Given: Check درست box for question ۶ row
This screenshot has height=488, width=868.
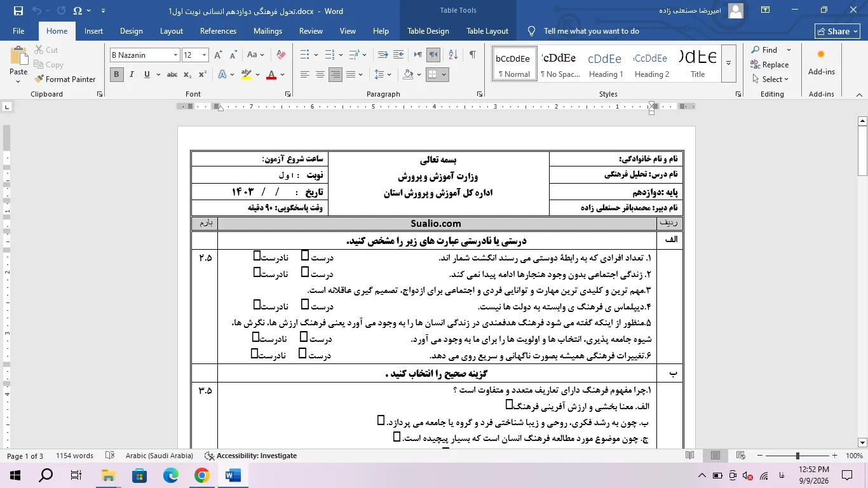Looking at the screenshot, I should [x=302, y=353].
